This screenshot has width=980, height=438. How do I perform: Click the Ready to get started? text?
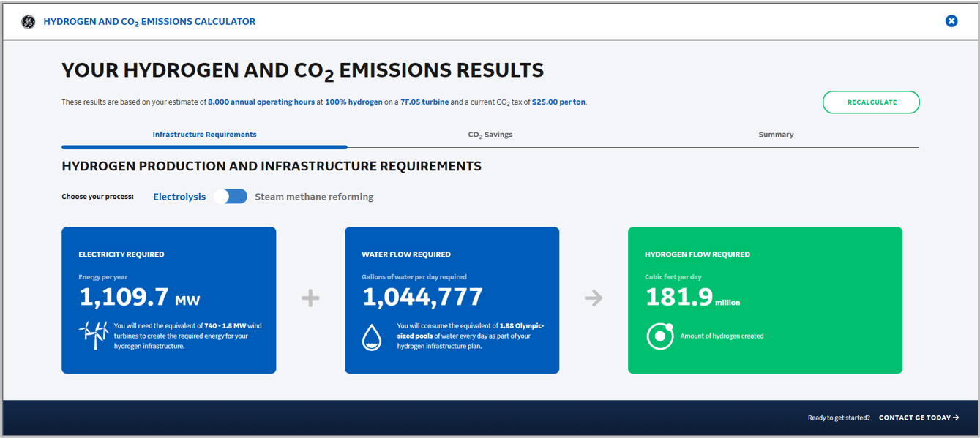click(839, 418)
